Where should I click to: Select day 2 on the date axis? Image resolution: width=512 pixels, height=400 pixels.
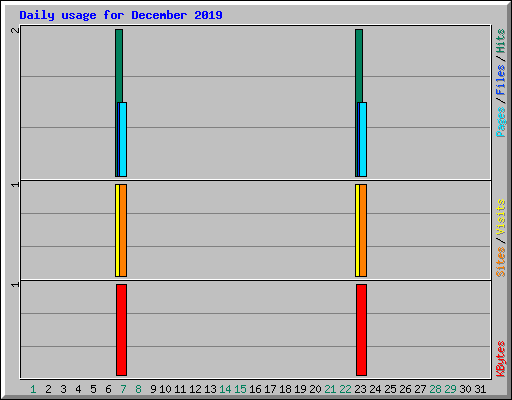tap(48, 389)
